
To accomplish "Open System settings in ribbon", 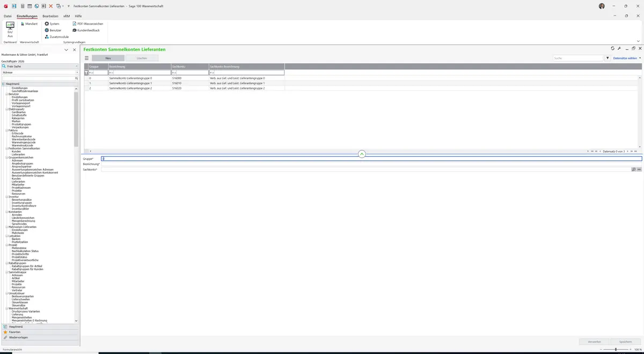I will [52, 24].
